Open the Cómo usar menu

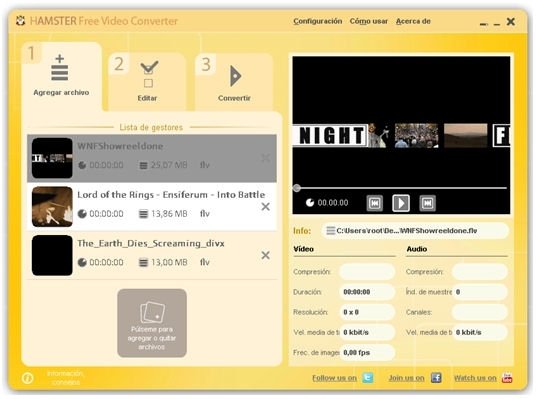pyautogui.click(x=368, y=21)
